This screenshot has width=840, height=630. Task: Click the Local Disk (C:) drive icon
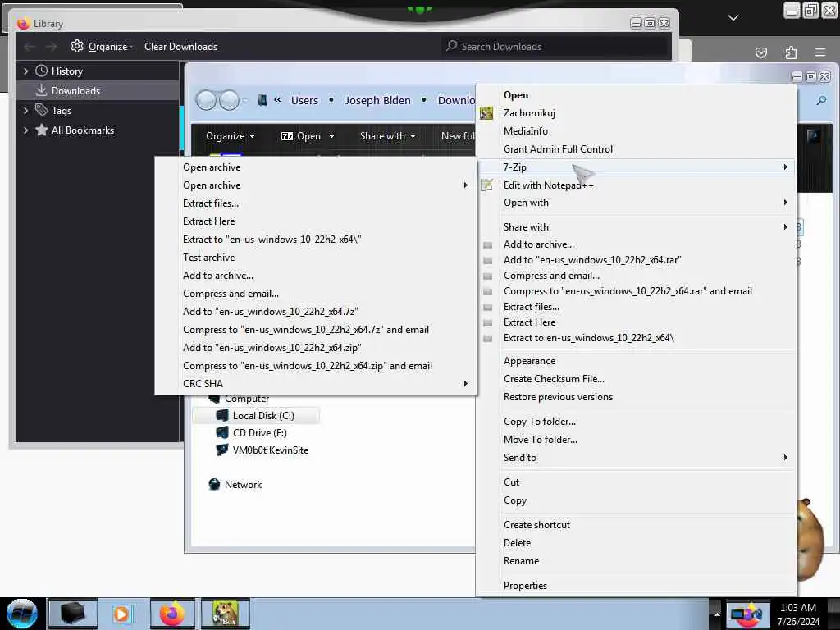[x=221, y=415]
